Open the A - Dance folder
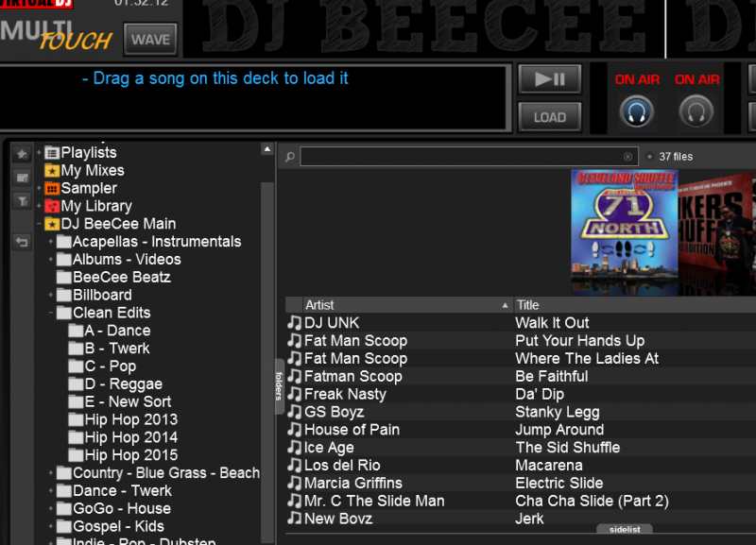 pyautogui.click(x=110, y=331)
